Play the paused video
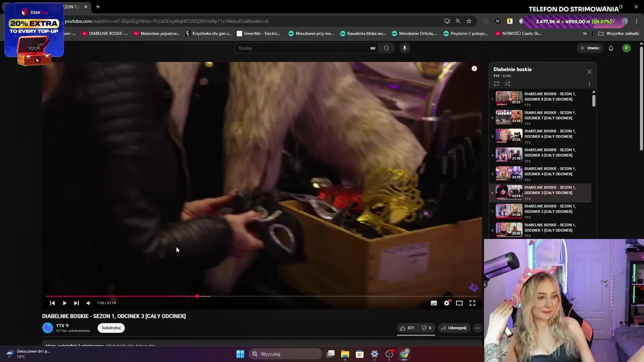 tap(64, 303)
